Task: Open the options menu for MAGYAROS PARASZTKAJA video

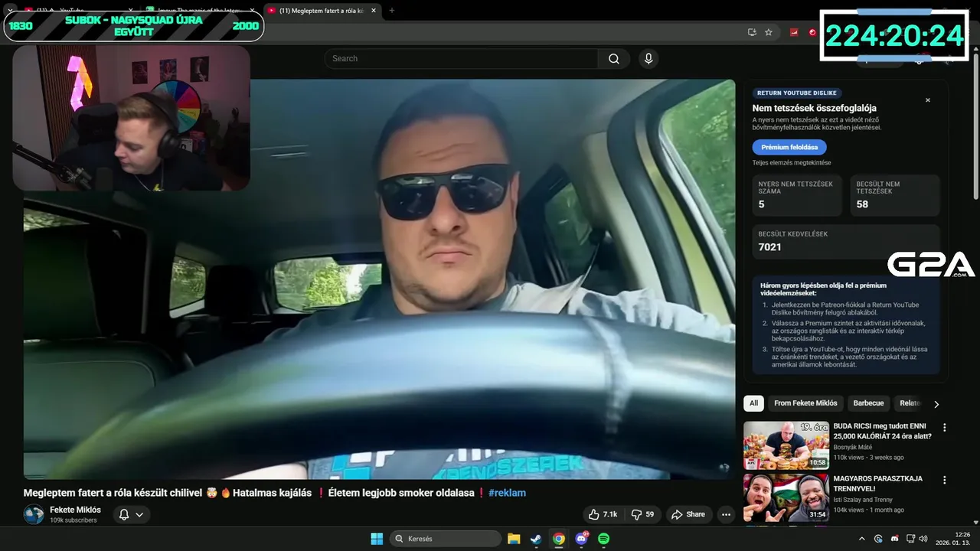Action: [944, 481]
